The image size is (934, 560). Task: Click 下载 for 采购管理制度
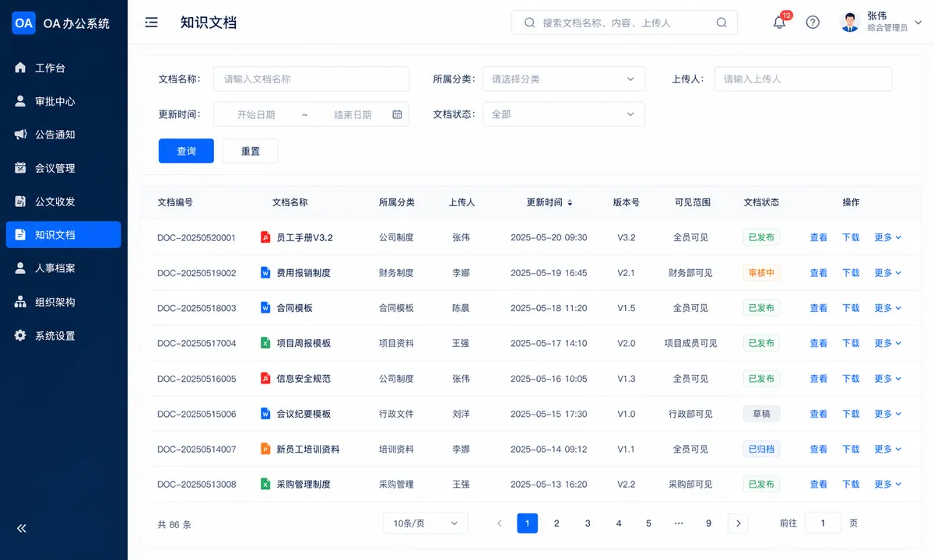tap(851, 484)
